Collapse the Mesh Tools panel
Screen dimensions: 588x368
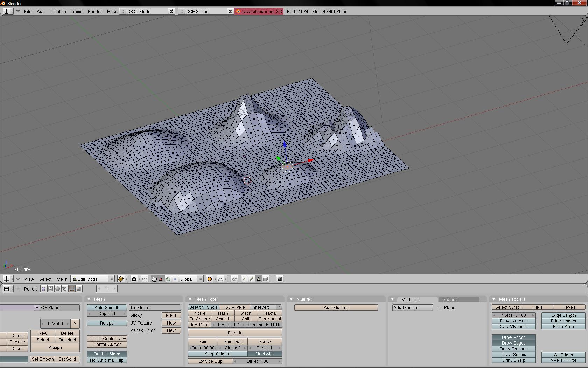pyautogui.click(x=190, y=299)
